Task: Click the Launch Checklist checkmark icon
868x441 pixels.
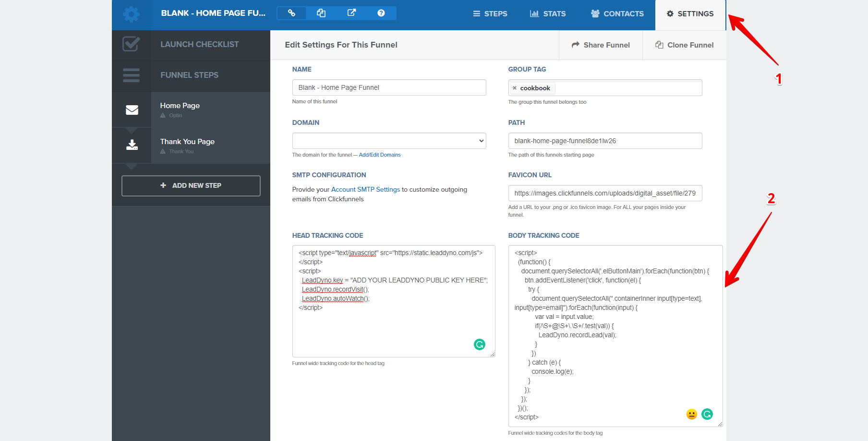Action: [x=131, y=44]
